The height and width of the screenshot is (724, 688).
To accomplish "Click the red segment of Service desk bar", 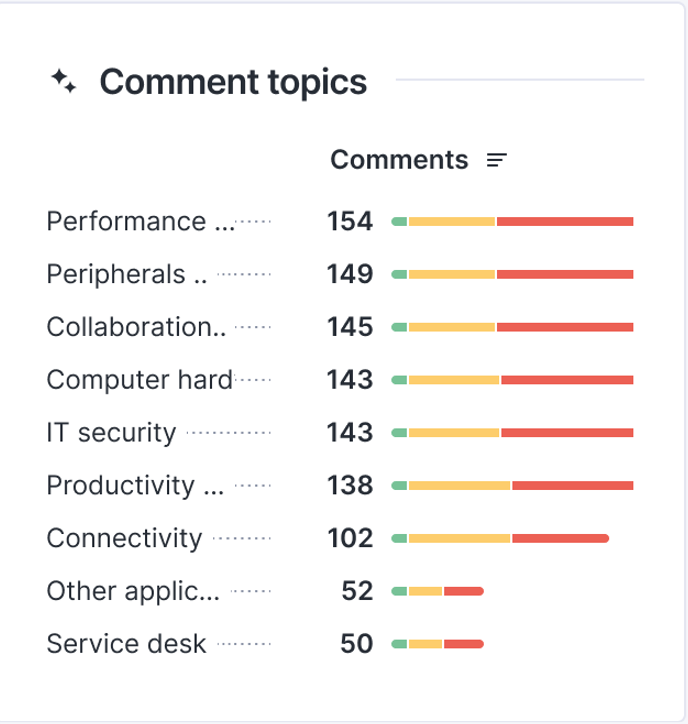I will tap(463, 644).
